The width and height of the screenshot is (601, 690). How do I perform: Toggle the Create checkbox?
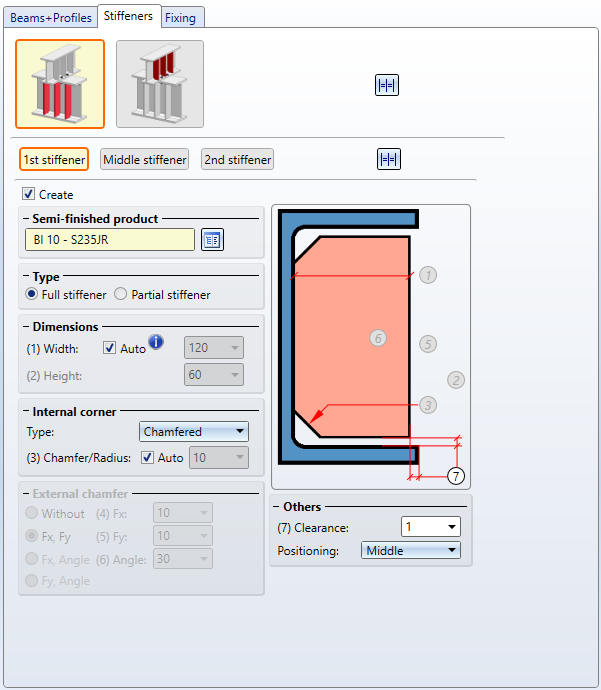pyautogui.click(x=29, y=194)
